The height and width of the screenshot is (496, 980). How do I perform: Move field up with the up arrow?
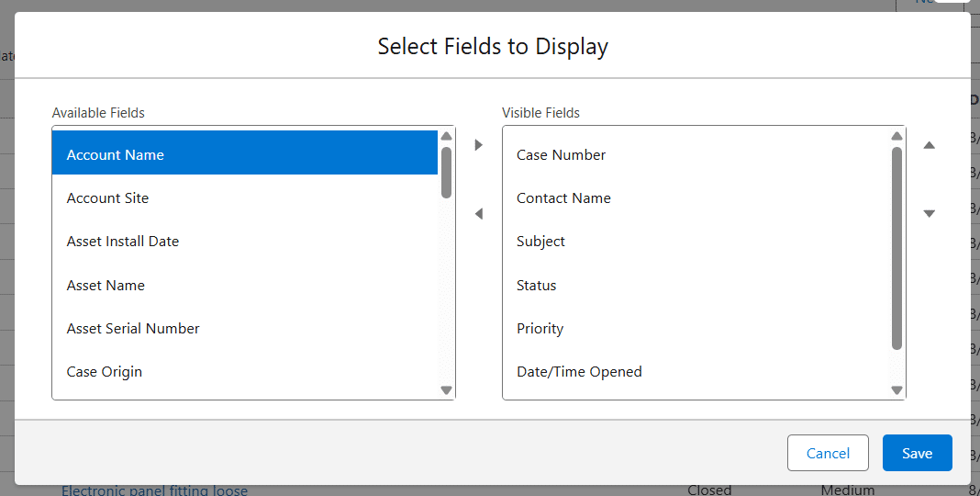pos(929,145)
